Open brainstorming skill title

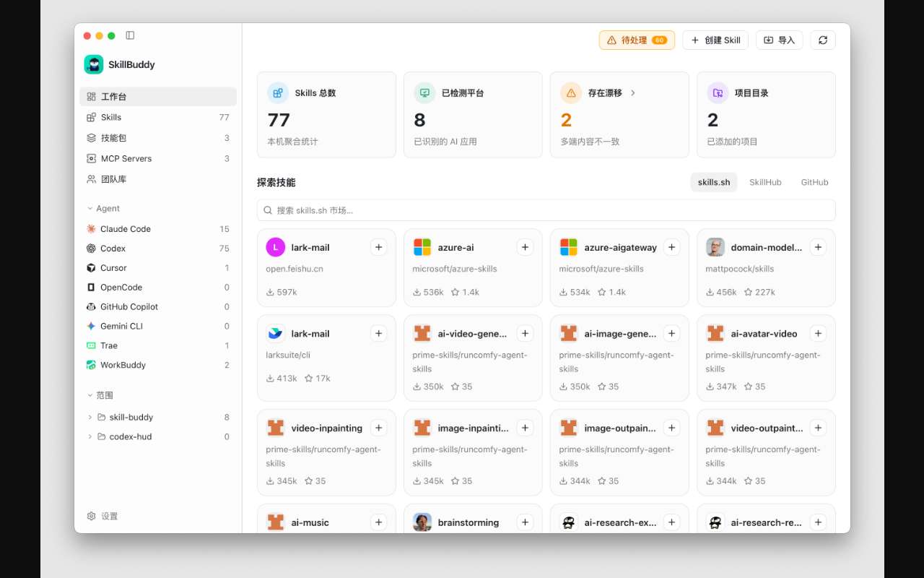tap(468, 522)
